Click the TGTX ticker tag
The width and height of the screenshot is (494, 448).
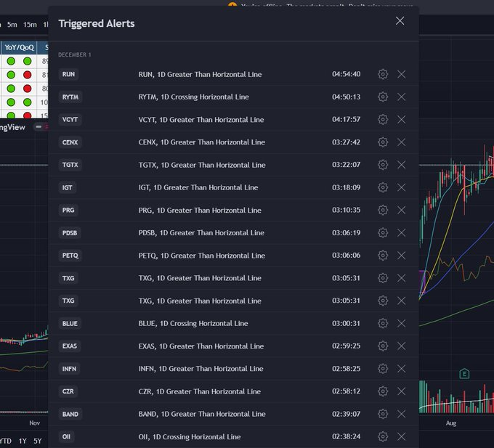point(70,165)
